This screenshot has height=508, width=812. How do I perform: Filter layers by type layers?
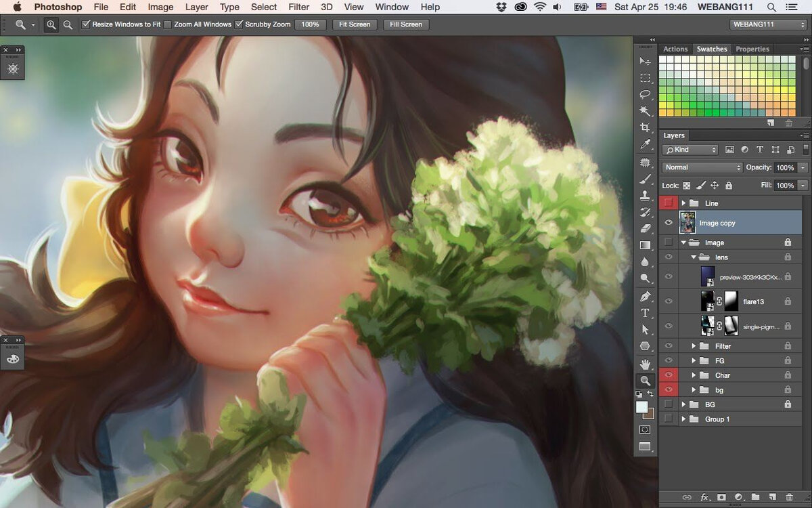tap(759, 150)
